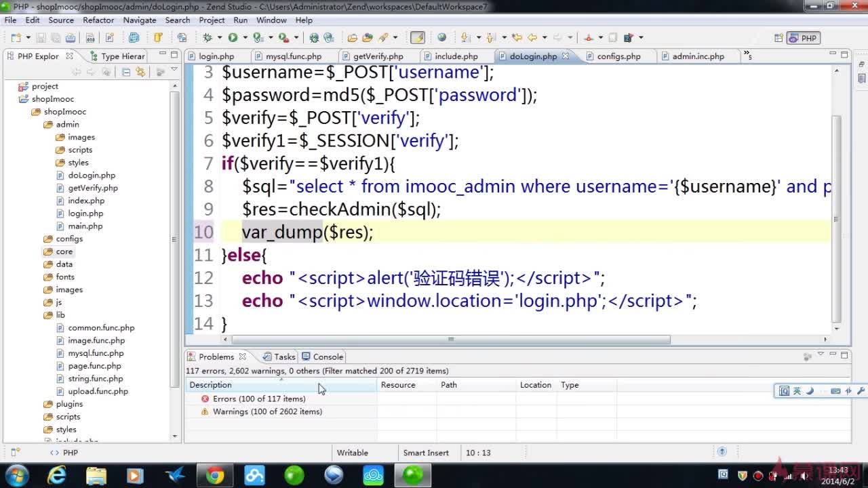Click the New file toolbar icon
This screenshot has width=868, height=488.
(x=16, y=38)
